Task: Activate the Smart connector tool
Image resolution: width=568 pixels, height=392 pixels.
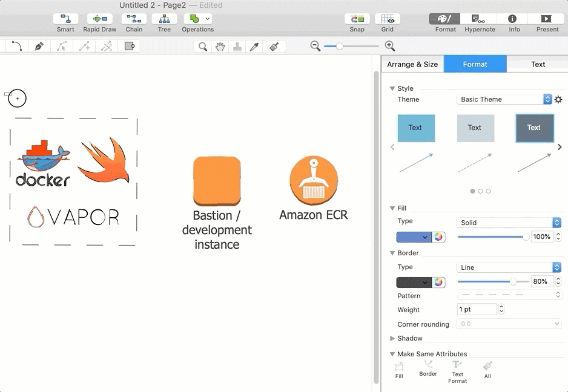Action: 65,19
